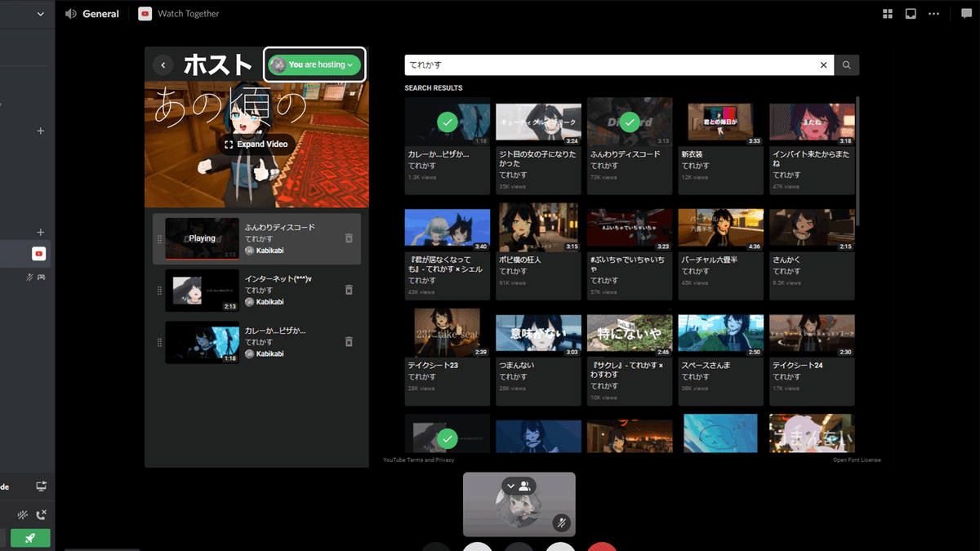Click the 『サクレ』 video thumbnail
980x551 pixels.
pyautogui.click(x=630, y=333)
